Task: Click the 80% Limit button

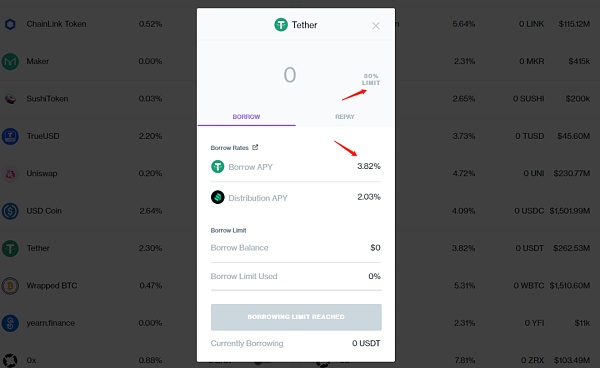Action: pos(371,79)
